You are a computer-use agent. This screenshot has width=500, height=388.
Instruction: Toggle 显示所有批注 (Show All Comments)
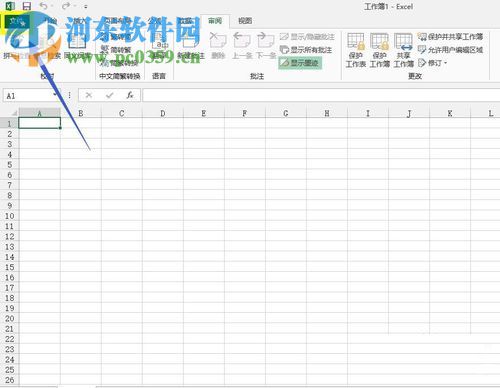[x=306, y=50]
